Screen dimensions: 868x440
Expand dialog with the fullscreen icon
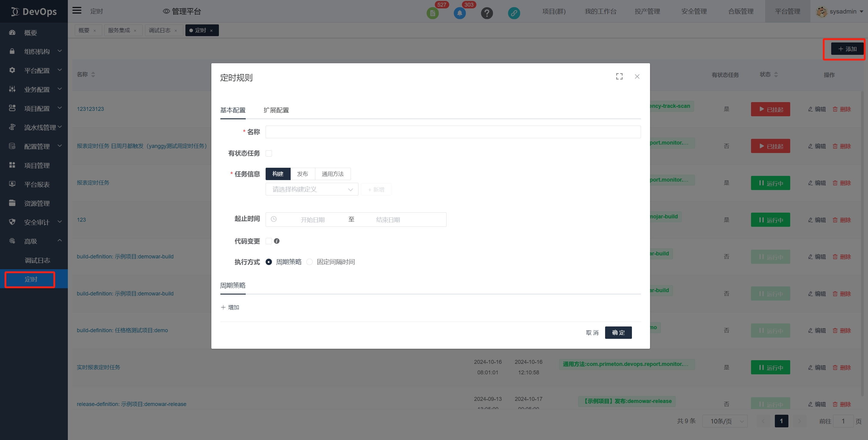(x=619, y=76)
